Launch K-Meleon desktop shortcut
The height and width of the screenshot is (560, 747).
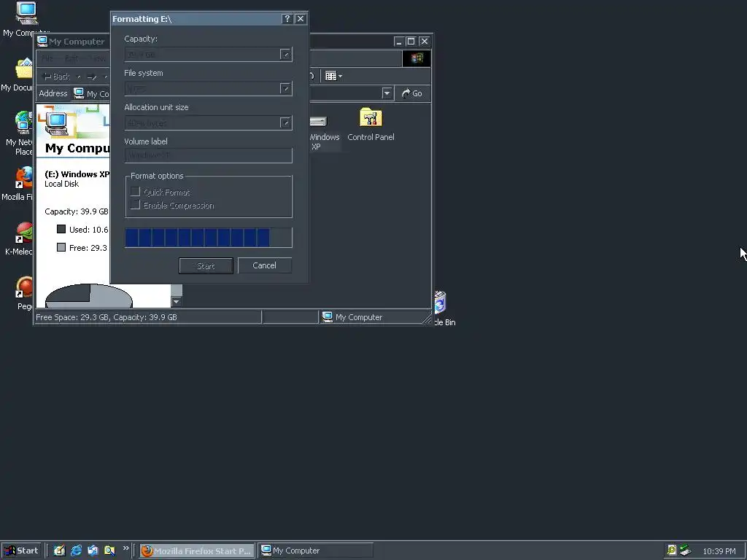[x=24, y=233]
